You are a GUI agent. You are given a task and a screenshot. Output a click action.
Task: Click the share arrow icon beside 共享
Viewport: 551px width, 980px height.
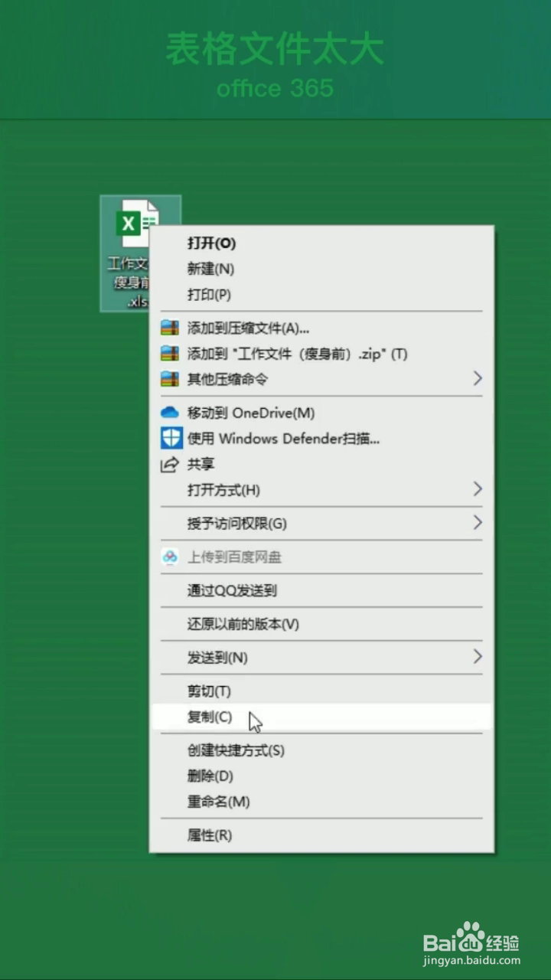169,464
